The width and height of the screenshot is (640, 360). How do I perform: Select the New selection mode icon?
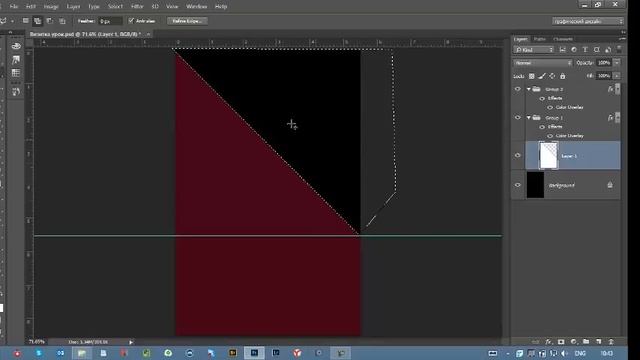[x=26, y=21]
